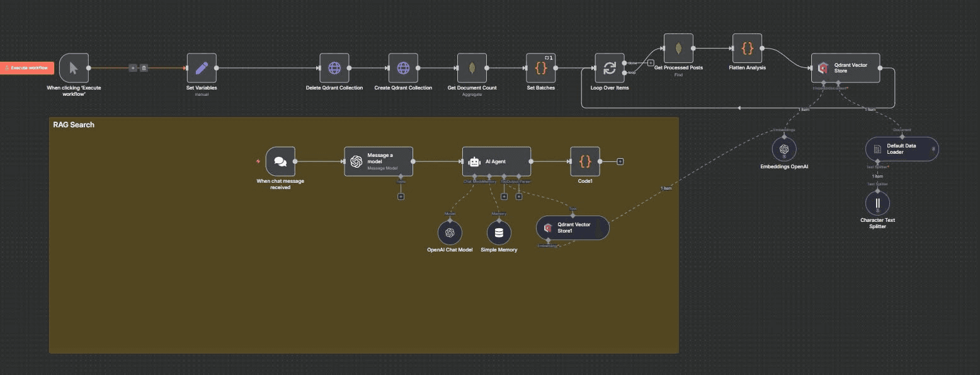This screenshot has width=980, height=375.
Task: Click the 'Find' subtitle under Get Processed Posts
Action: (678, 74)
